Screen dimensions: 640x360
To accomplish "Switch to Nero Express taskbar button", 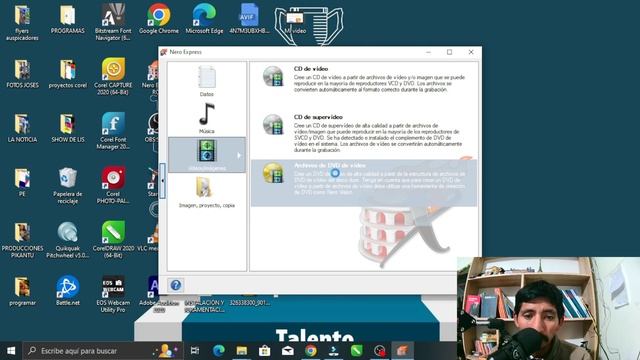I will coord(402,351).
